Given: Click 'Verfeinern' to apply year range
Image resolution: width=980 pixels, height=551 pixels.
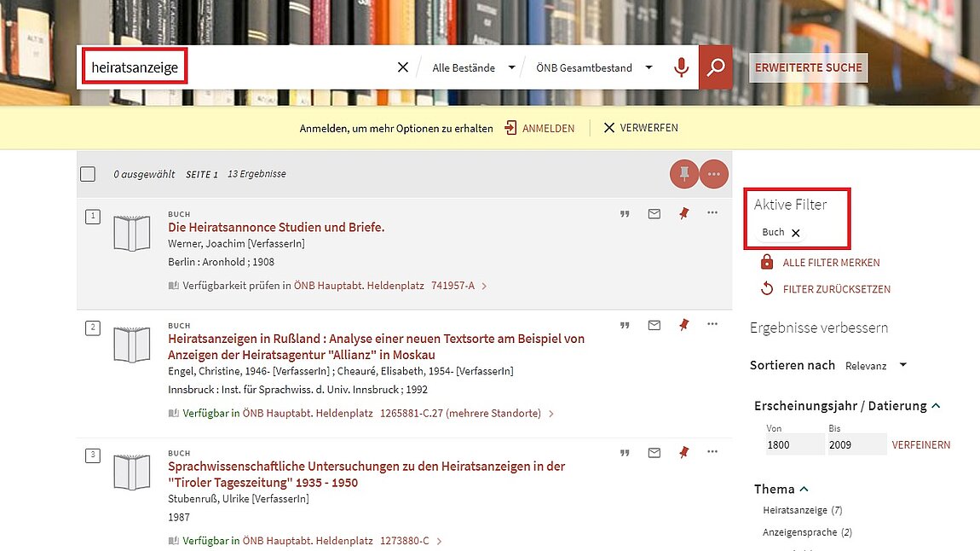Looking at the screenshot, I should point(920,444).
